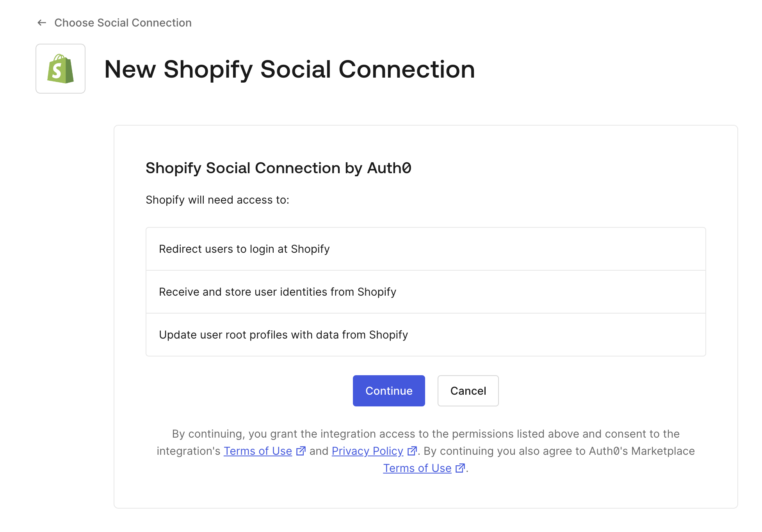Click external link icon after Privacy Policy
The image size is (762, 532).
tap(412, 451)
